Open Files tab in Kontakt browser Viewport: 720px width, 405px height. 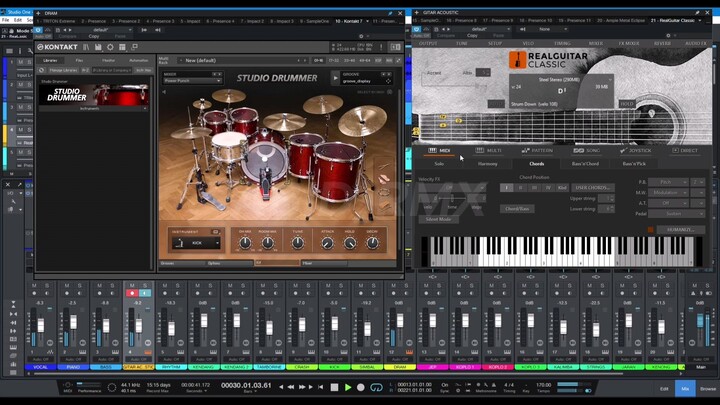(x=79, y=60)
